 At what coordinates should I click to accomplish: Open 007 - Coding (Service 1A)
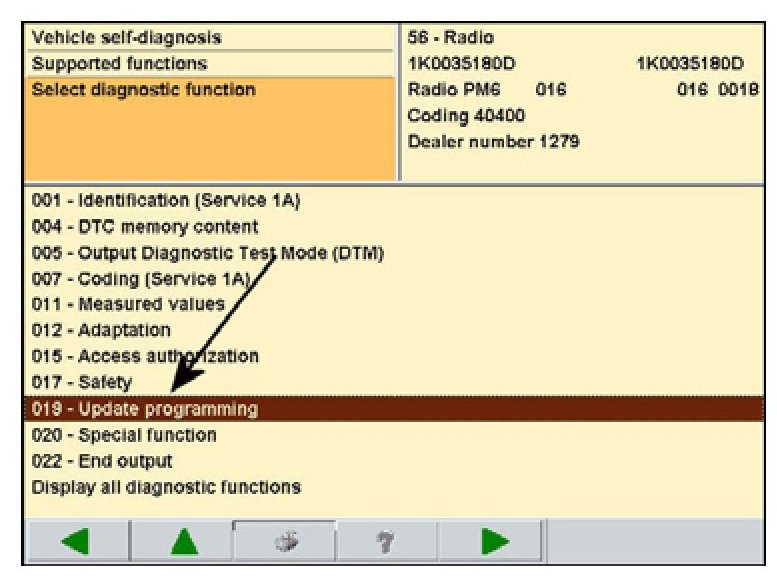140,279
